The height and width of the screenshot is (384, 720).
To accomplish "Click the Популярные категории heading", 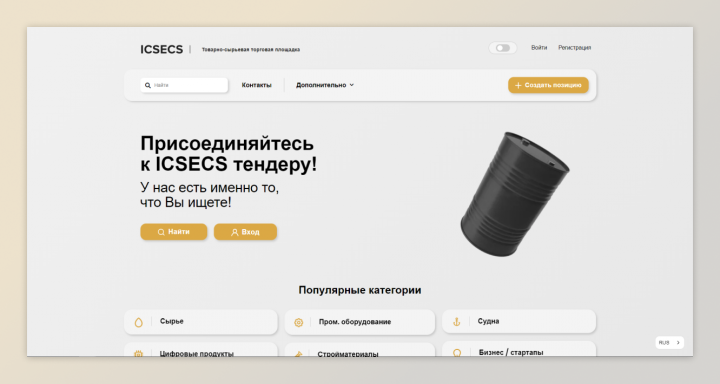I will pyautogui.click(x=360, y=290).
